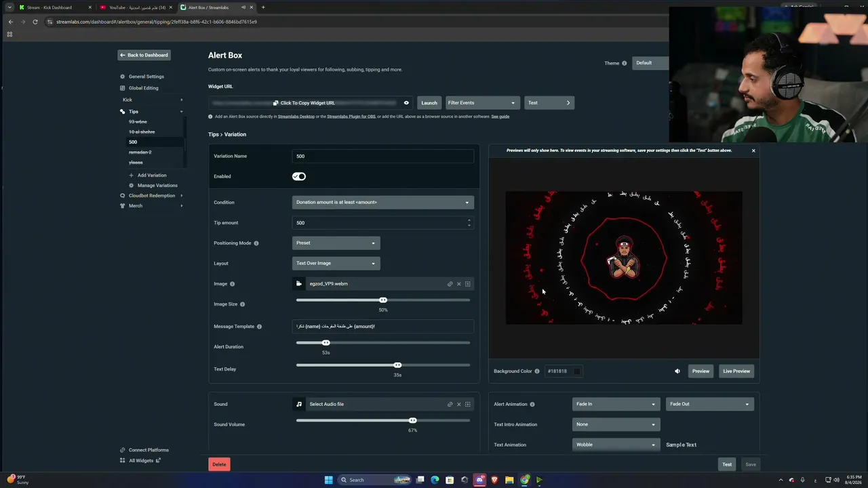Click the plus icon beside Add Variation
Viewport: 868px width, 488px height.
tap(131, 176)
